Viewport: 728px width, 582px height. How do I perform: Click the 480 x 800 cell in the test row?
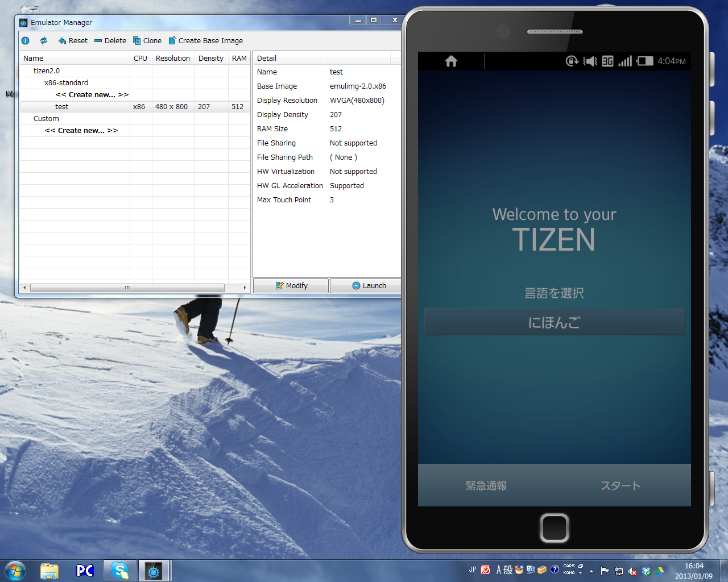[x=171, y=106]
